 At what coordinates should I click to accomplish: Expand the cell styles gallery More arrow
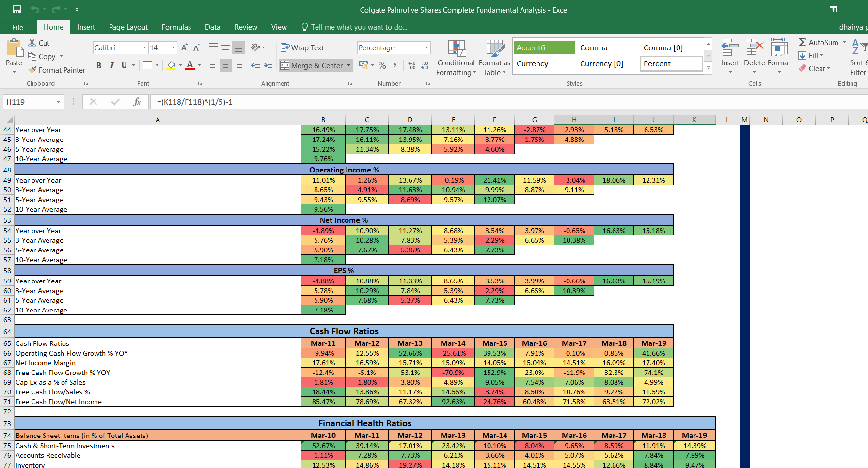pos(708,68)
